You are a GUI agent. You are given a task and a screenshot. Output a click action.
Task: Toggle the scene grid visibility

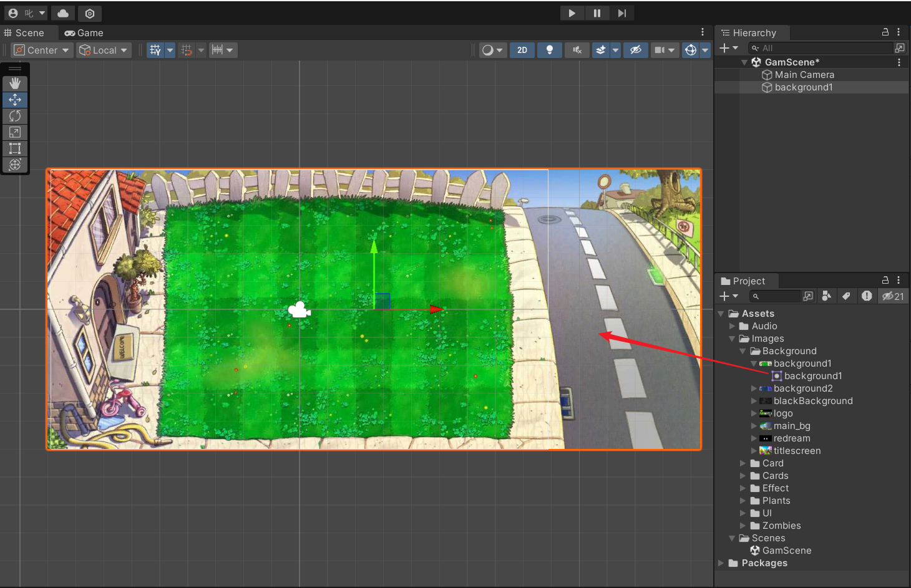tap(155, 50)
